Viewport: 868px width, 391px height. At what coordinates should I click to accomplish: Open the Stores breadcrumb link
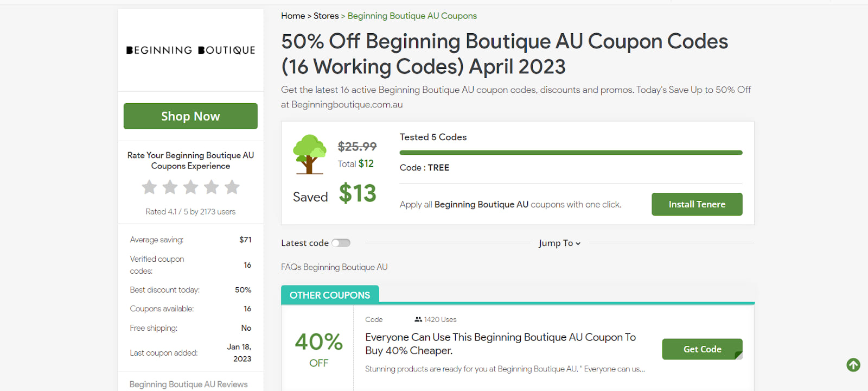coord(326,16)
